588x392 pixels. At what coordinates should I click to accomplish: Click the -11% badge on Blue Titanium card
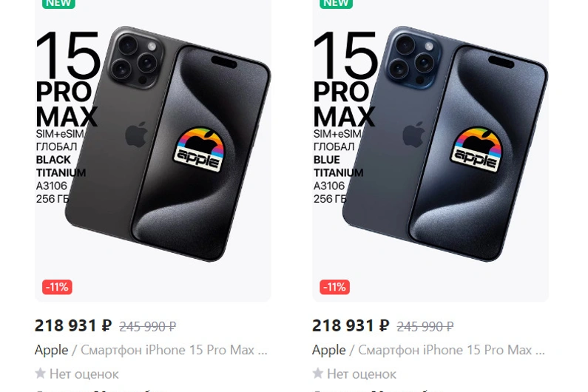[x=334, y=287]
